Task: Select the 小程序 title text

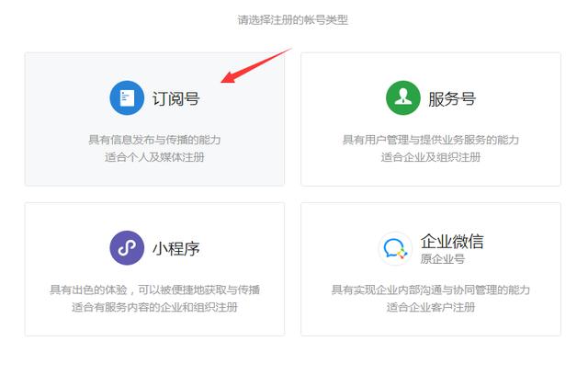Action: tap(175, 249)
